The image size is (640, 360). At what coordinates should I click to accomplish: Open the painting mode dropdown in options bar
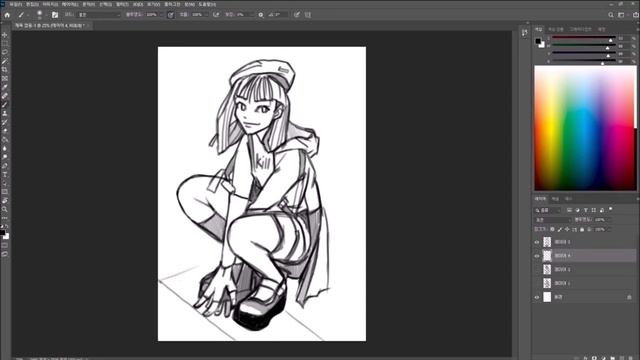point(99,15)
